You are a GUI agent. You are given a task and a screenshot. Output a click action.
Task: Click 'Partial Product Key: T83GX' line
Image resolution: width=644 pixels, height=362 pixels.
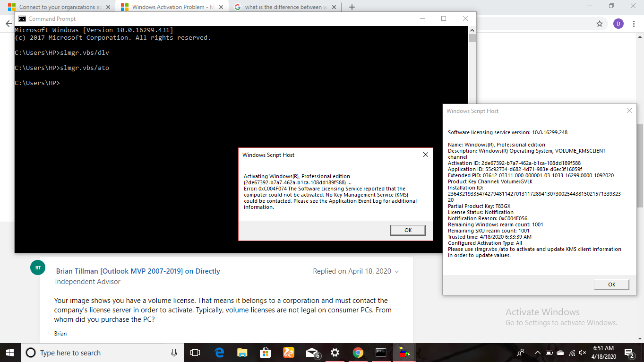pyautogui.click(x=479, y=206)
